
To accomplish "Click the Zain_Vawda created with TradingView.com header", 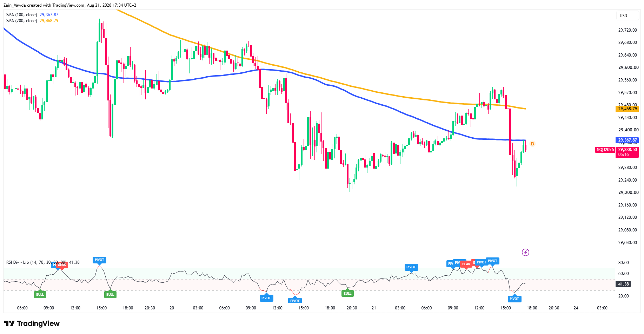I will pyautogui.click(x=70, y=5).
